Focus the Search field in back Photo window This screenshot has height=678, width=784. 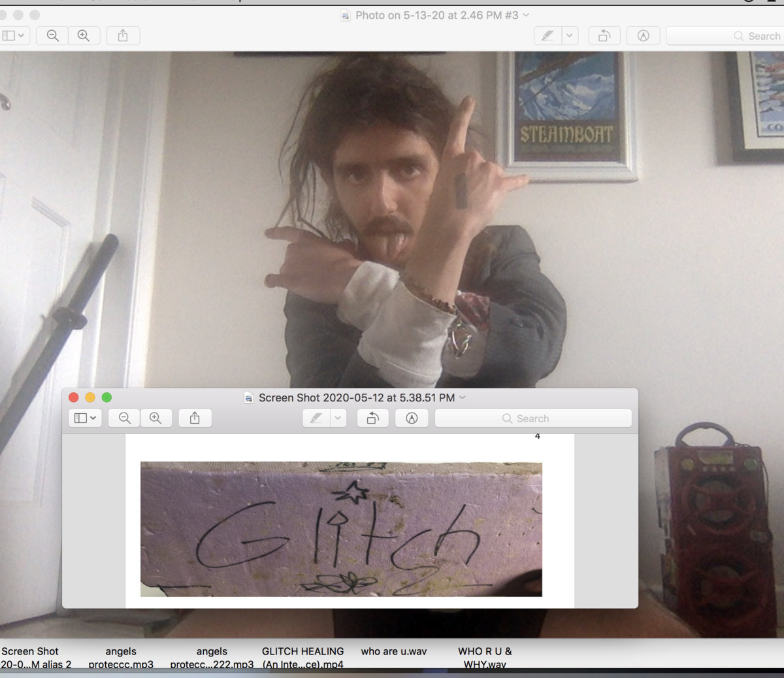pyautogui.click(x=725, y=36)
